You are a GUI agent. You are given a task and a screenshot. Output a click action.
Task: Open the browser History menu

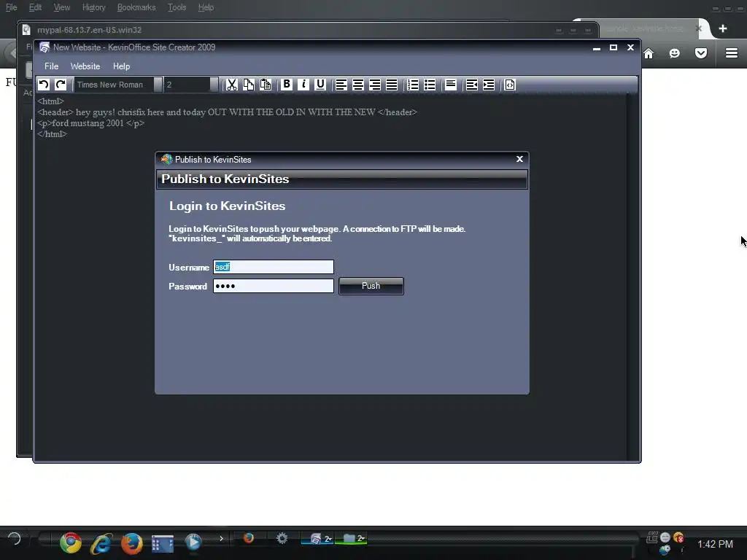94,7
